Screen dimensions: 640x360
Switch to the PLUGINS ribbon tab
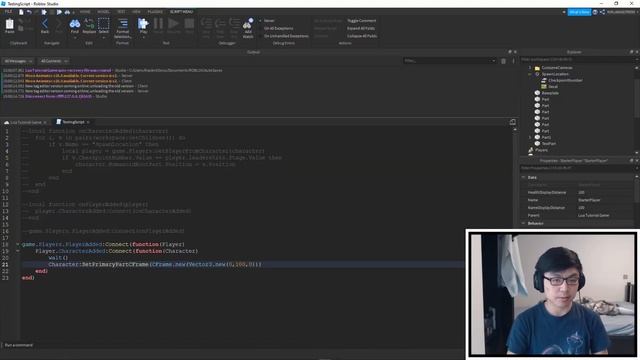pyautogui.click(x=155, y=12)
